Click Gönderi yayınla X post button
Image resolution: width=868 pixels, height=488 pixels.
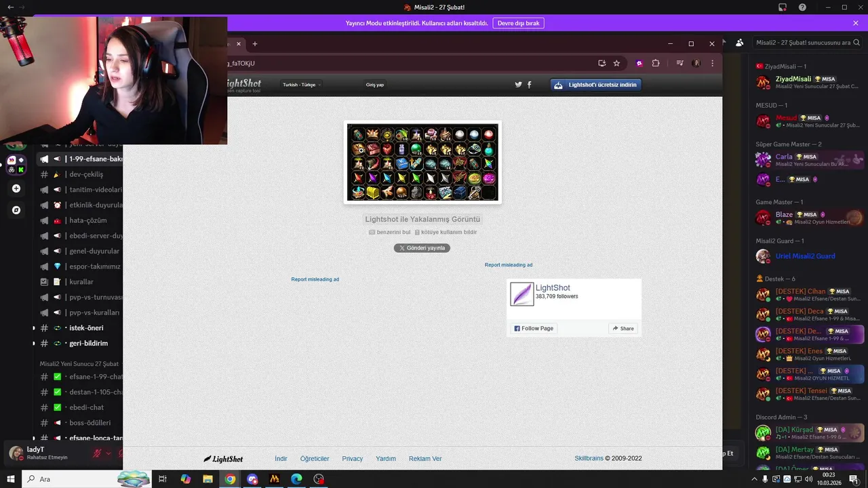tap(422, 248)
